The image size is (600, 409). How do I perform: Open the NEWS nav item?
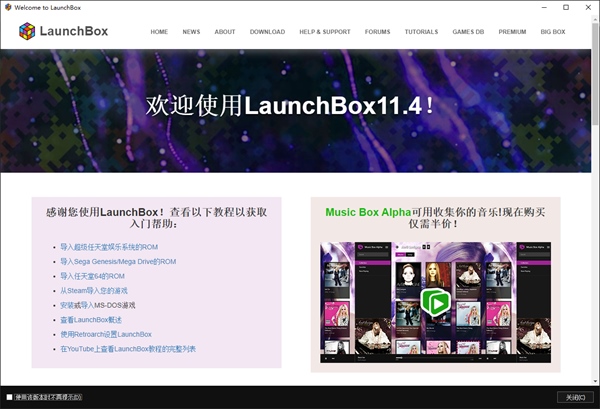(x=191, y=32)
